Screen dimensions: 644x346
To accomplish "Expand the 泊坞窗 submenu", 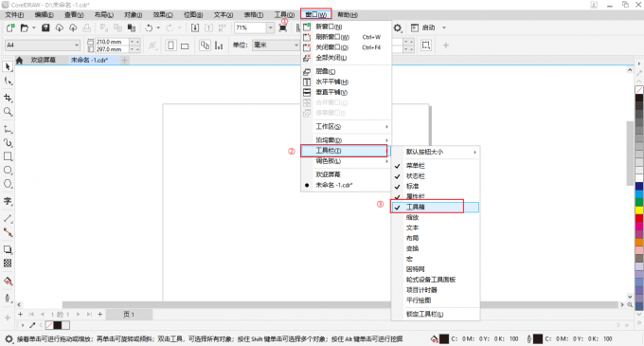I will pos(346,140).
